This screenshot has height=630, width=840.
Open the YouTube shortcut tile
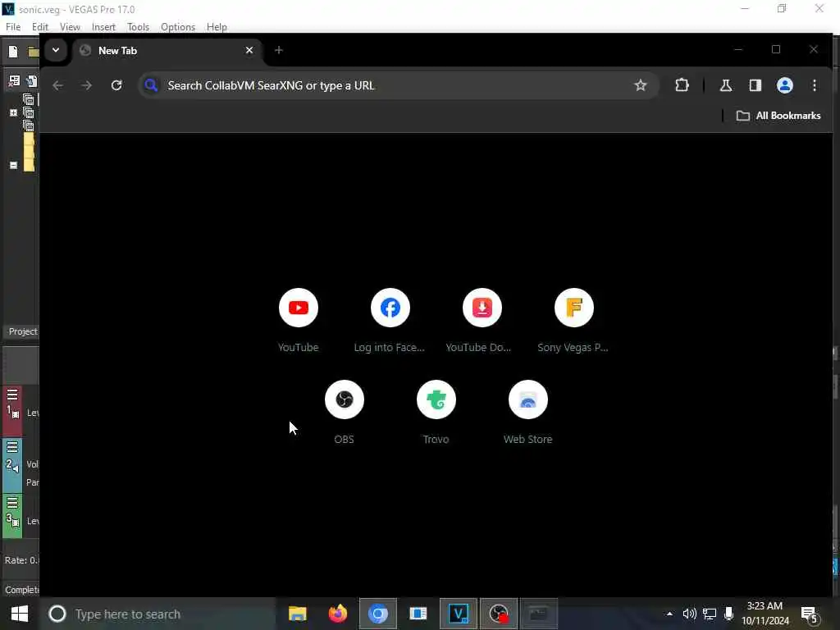coord(299,321)
